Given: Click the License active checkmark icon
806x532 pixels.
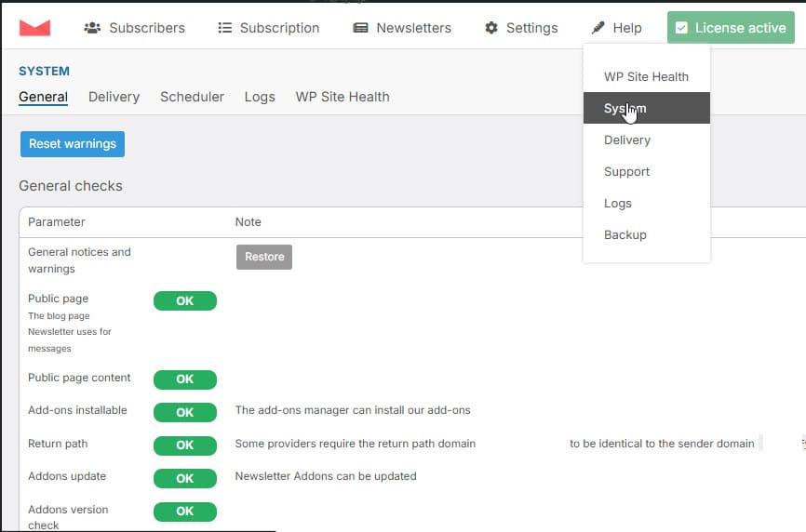Looking at the screenshot, I should click(x=682, y=28).
